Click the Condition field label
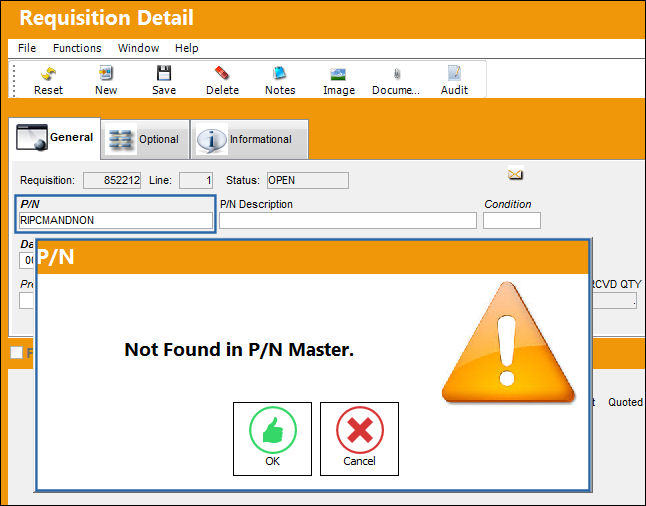The width and height of the screenshot is (646, 506). point(508,204)
